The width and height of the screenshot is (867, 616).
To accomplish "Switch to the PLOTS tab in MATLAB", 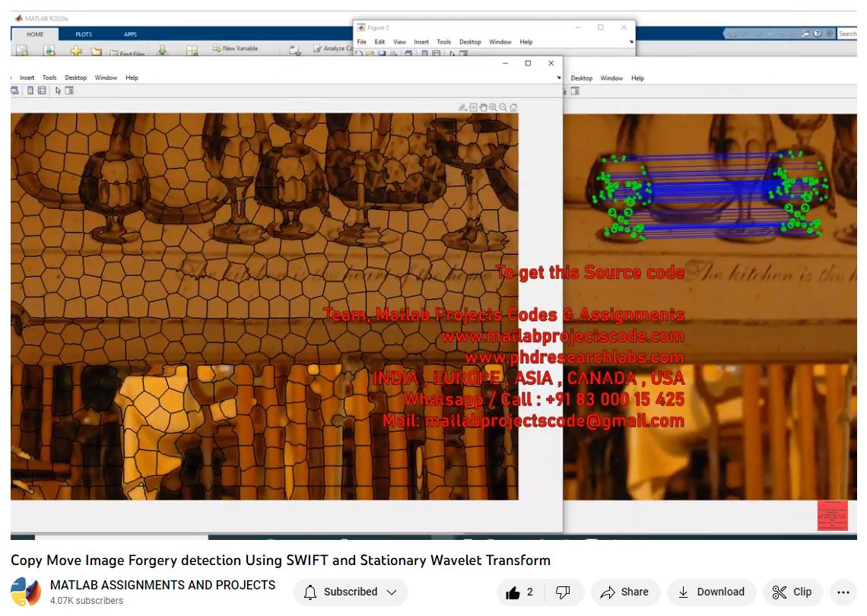I will (x=84, y=34).
